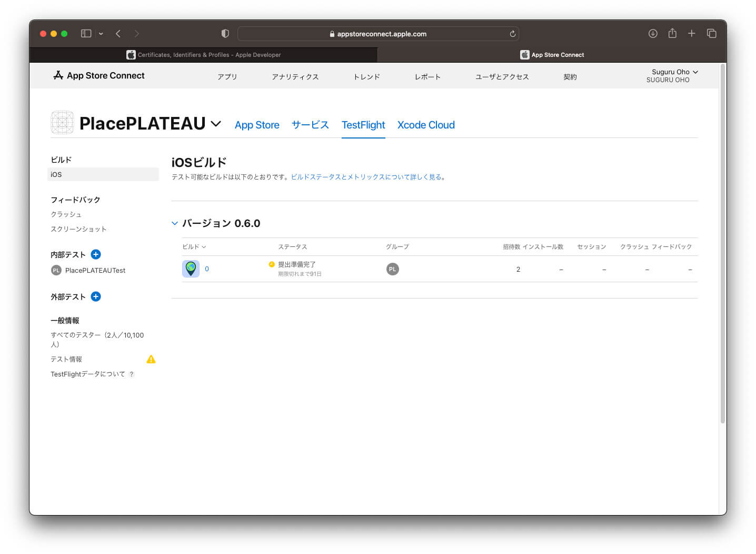
Task: Show tab overview icon
Action: click(712, 34)
